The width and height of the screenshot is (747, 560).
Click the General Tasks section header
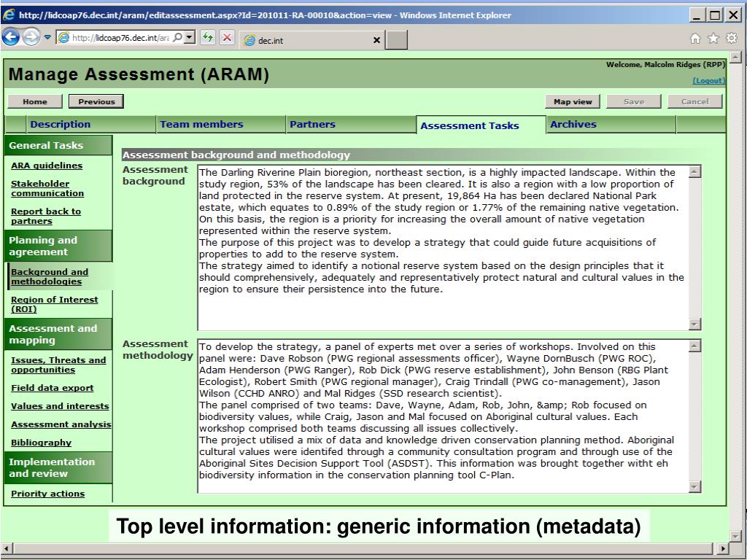(x=58, y=145)
